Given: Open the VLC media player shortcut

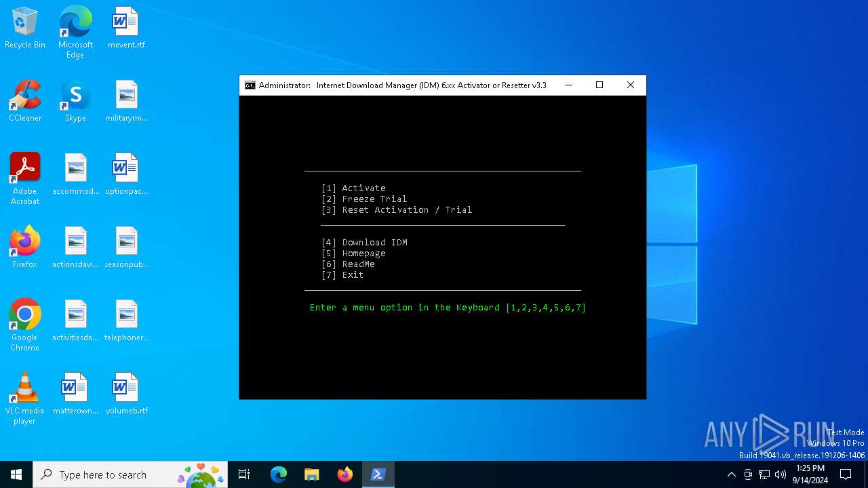Looking at the screenshot, I should [25, 399].
